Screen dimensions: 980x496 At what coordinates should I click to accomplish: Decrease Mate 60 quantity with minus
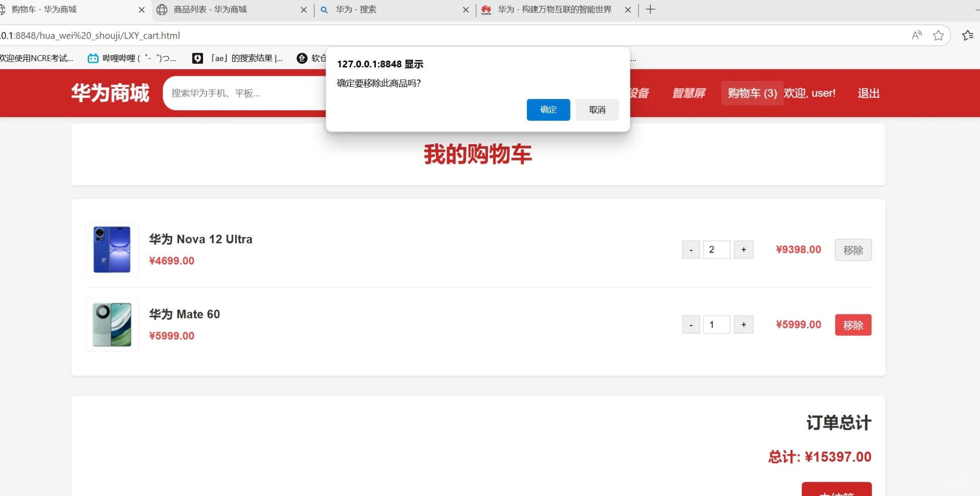pos(691,324)
